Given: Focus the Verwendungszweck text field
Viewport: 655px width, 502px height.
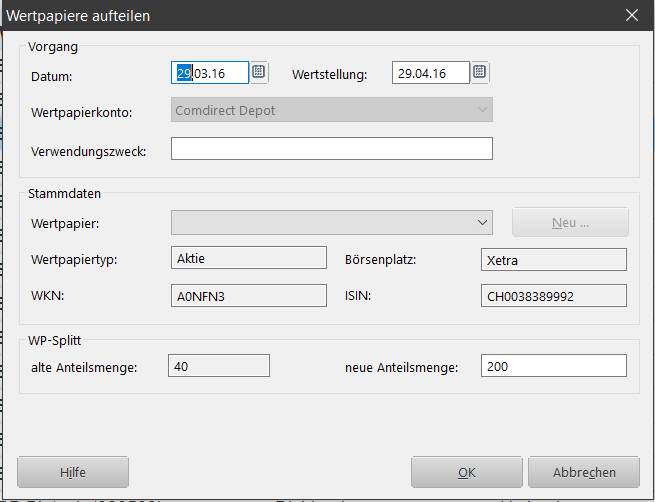Looking at the screenshot, I should 331,149.
